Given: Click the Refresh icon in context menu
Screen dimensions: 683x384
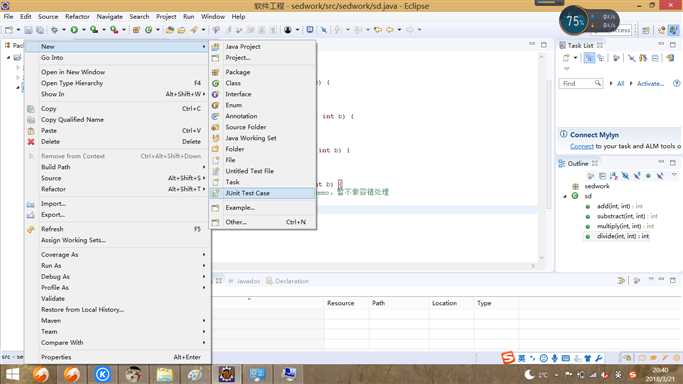Looking at the screenshot, I should 30,229.
